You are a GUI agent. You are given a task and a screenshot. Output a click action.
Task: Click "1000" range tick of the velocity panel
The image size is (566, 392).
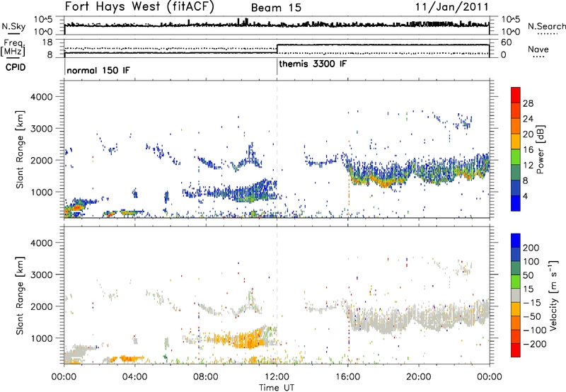point(41,338)
